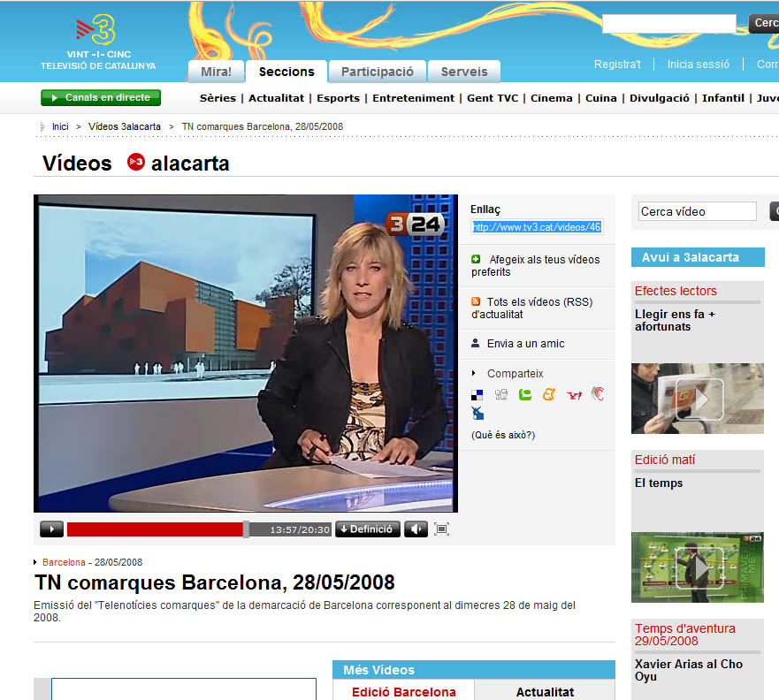Go to Inici in the breadcrumb
The width and height of the screenshot is (779, 700).
point(60,126)
